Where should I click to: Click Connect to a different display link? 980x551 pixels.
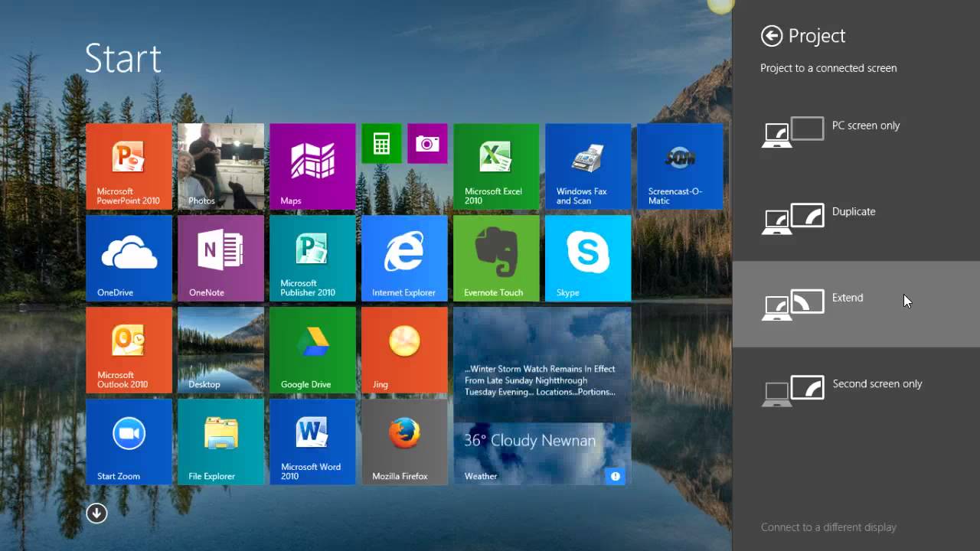click(x=828, y=527)
